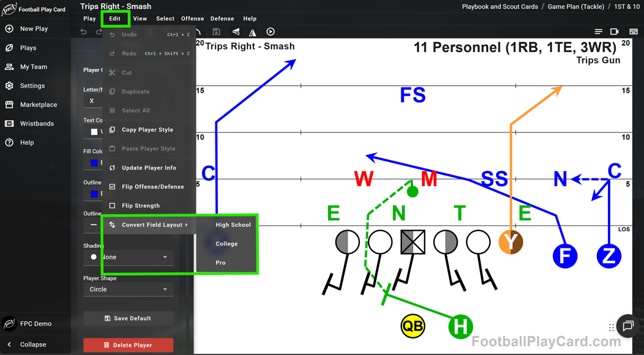Select the red W linebacker label
The image size is (644, 355).
click(364, 179)
